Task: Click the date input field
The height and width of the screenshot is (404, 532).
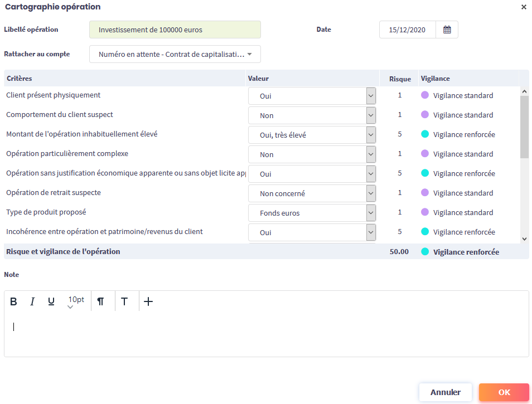Action: click(x=407, y=30)
